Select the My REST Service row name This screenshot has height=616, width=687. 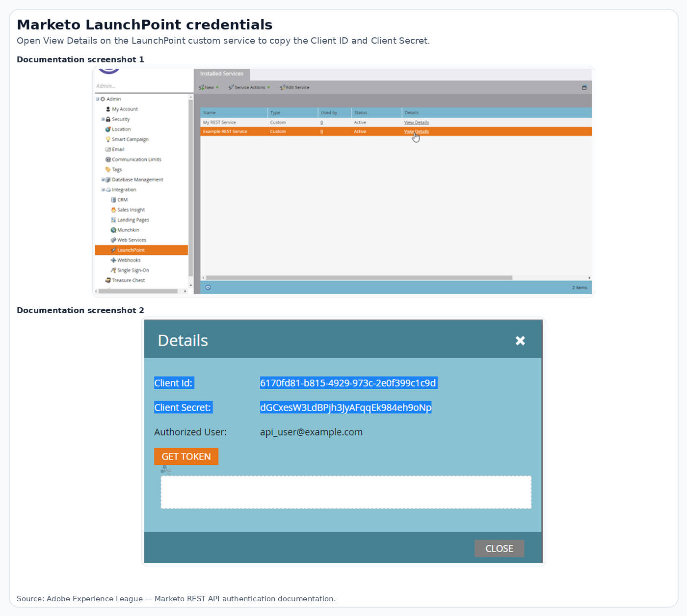[219, 122]
